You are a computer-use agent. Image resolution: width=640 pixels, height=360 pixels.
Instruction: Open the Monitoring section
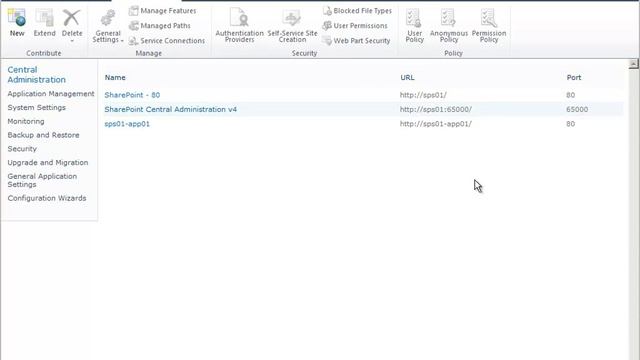click(26, 122)
